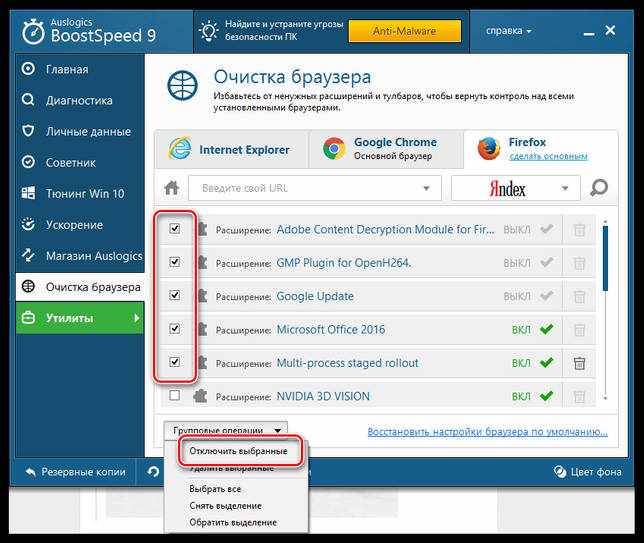644x543 pixels.
Task: Click the Личные данные shield icon
Action: point(28,131)
